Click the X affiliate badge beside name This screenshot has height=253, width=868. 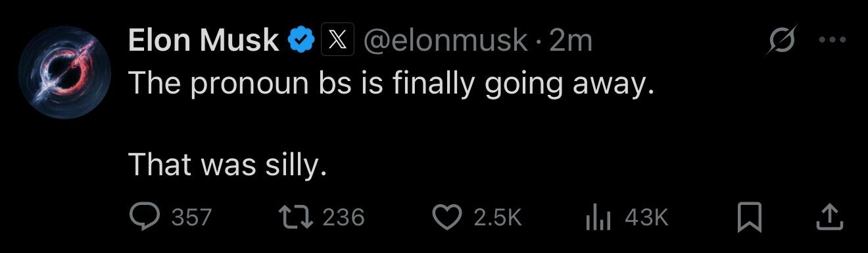click(338, 42)
